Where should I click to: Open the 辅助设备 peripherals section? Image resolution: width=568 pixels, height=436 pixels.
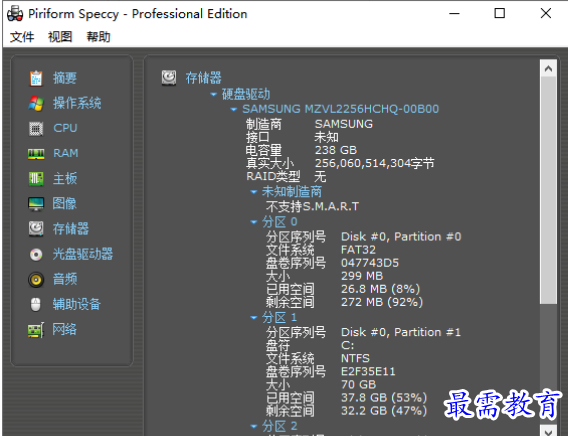click(x=76, y=305)
